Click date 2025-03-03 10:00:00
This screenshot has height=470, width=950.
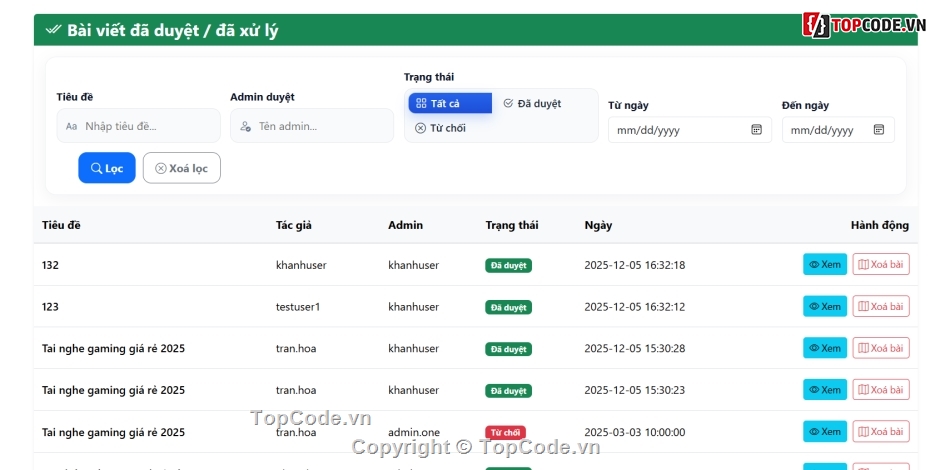click(x=634, y=432)
